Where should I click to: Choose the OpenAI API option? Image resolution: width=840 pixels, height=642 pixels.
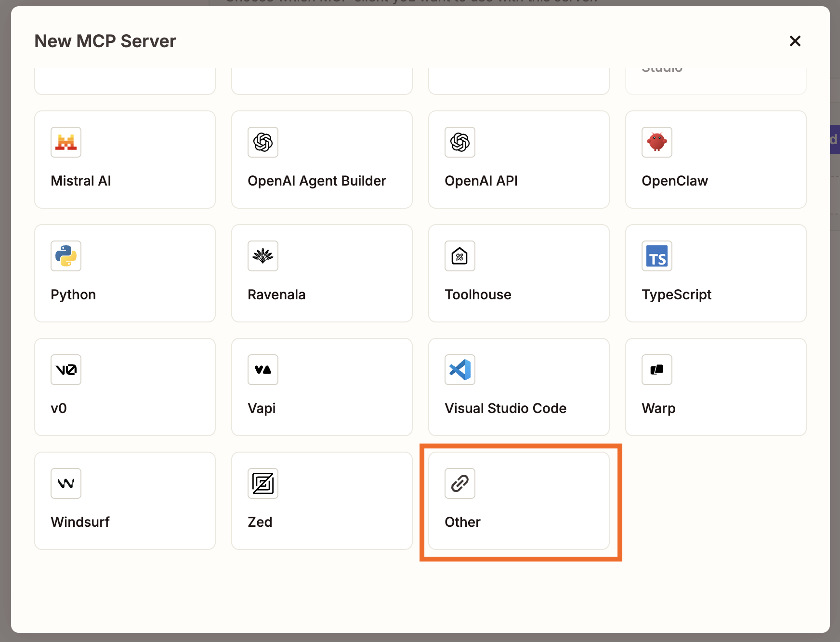518,160
